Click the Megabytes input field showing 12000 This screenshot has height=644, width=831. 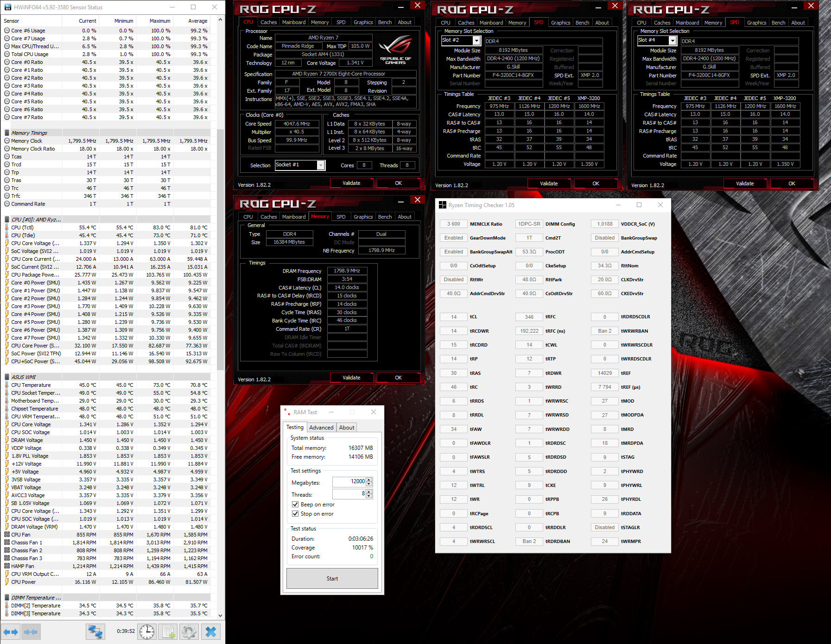(x=349, y=482)
